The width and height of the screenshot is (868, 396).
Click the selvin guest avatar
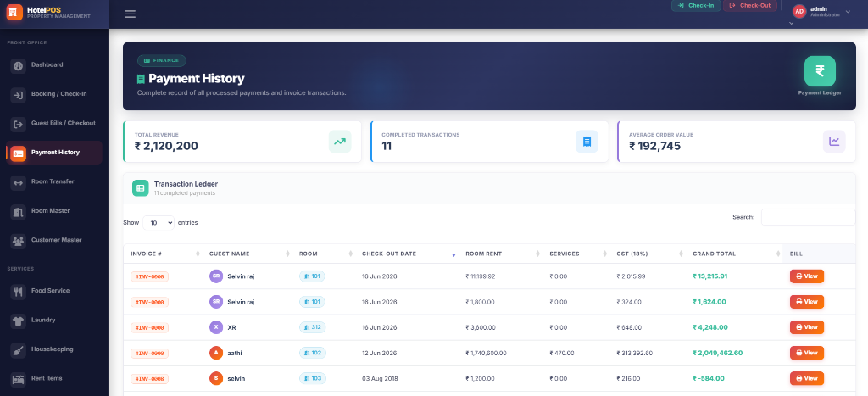(x=216, y=378)
